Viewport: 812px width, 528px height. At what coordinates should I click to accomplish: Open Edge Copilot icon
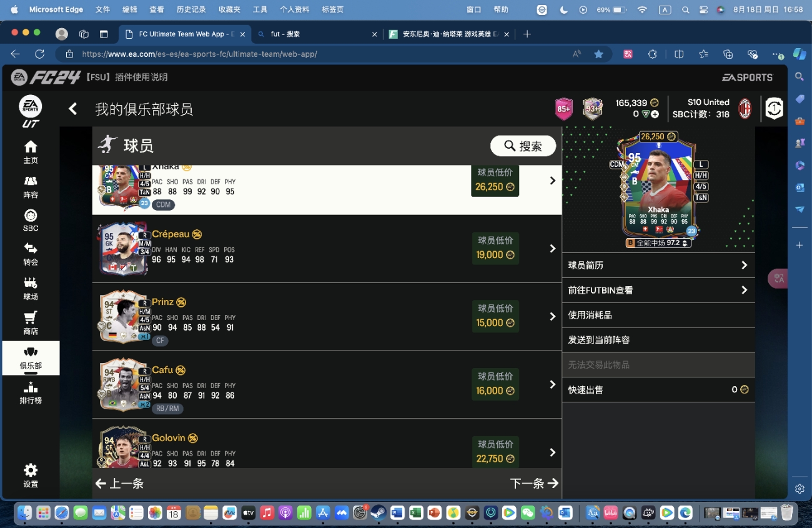[800, 54]
